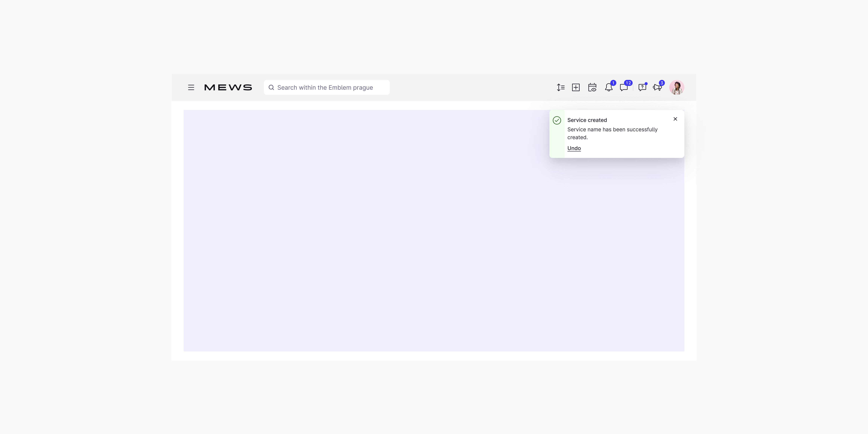Open the chat messages speech bubble
Image resolution: width=868 pixels, height=434 pixels.
click(x=624, y=88)
